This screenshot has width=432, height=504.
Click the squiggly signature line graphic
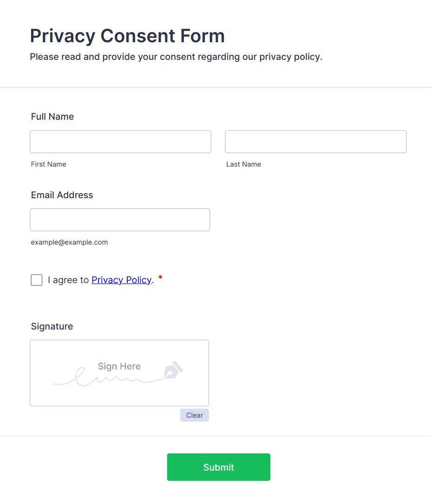tap(107, 378)
